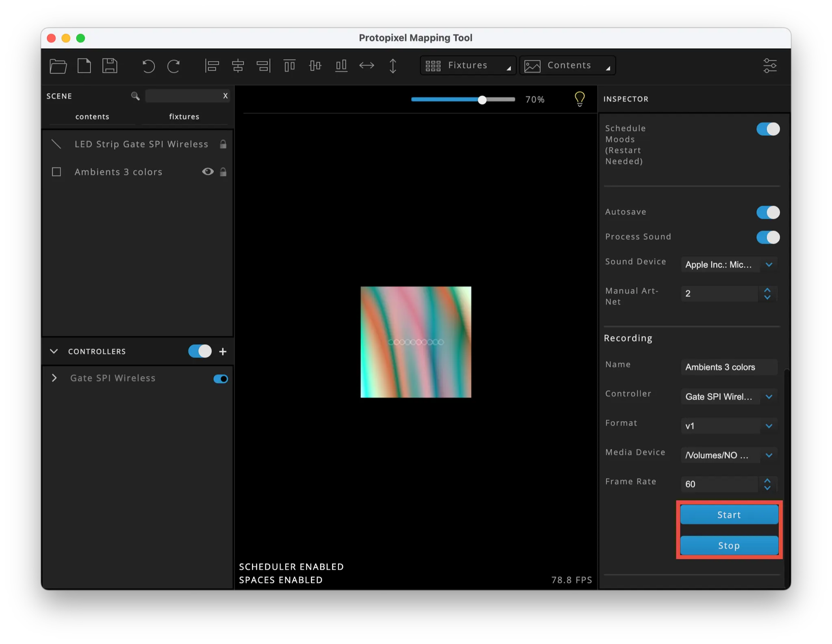The image size is (832, 644).
Task: Switch to the contents tab
Action: click(92, 117)
